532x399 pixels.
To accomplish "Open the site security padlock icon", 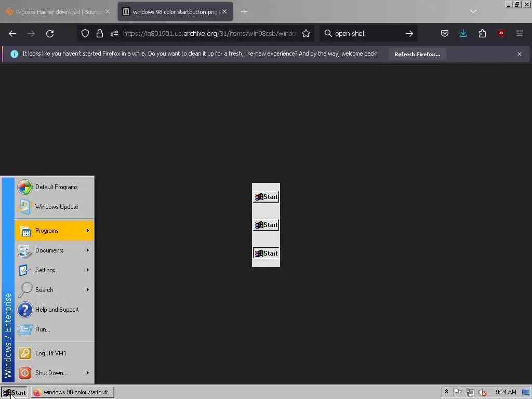I will coord(99,33).
